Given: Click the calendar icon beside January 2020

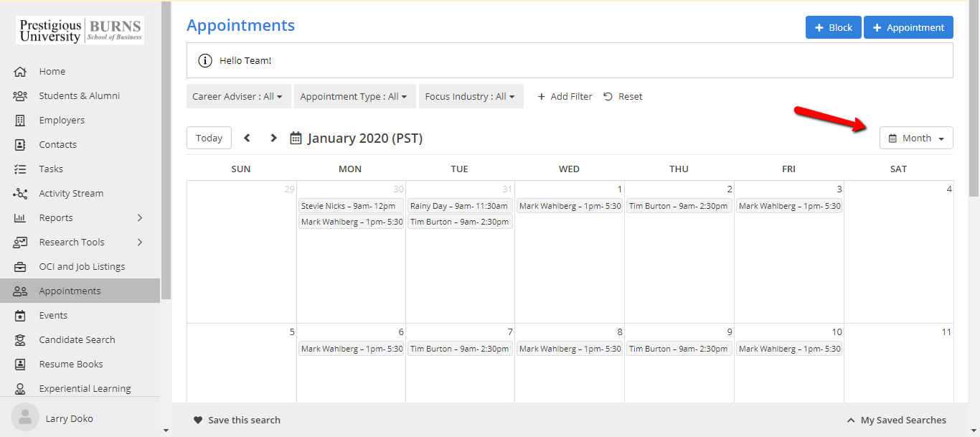Looking at the screenshot, I should pyautogui.click(x=296, y=138).
